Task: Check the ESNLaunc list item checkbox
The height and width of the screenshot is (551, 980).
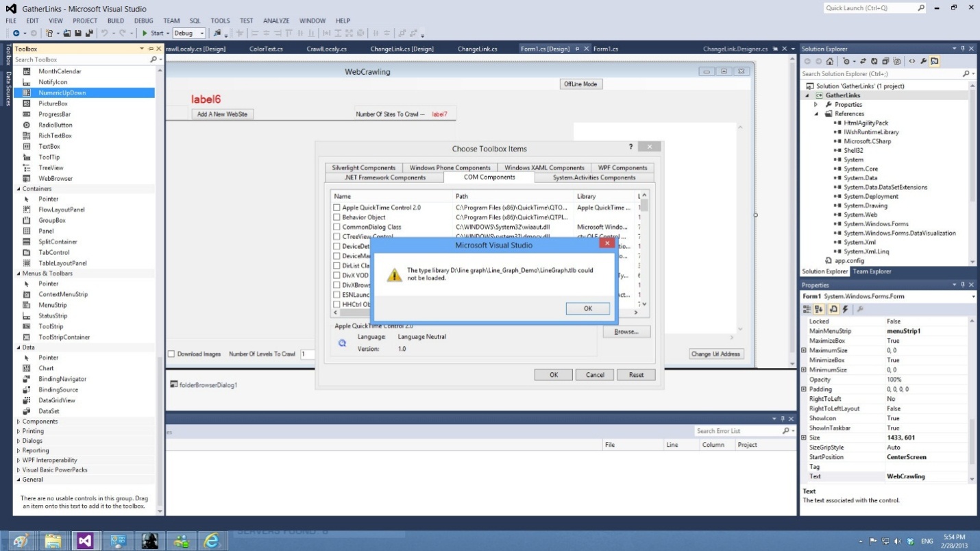Action: (336, 295)
